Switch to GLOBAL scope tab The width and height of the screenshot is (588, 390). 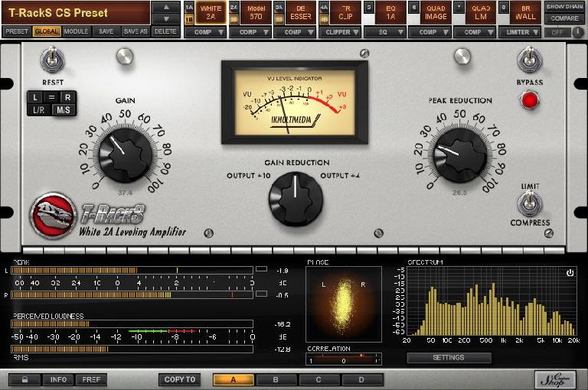point(47,32)
